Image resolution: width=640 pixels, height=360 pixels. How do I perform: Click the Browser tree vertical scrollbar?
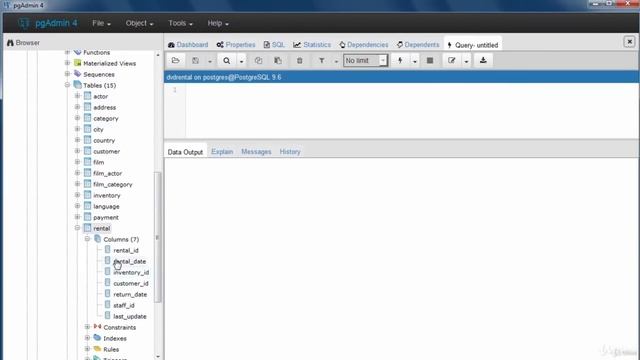(158, 237)
